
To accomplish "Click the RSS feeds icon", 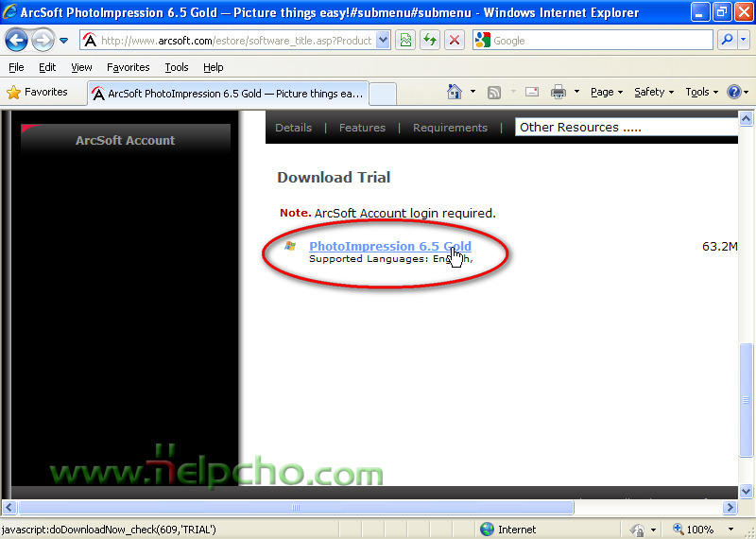I will 494,92.
